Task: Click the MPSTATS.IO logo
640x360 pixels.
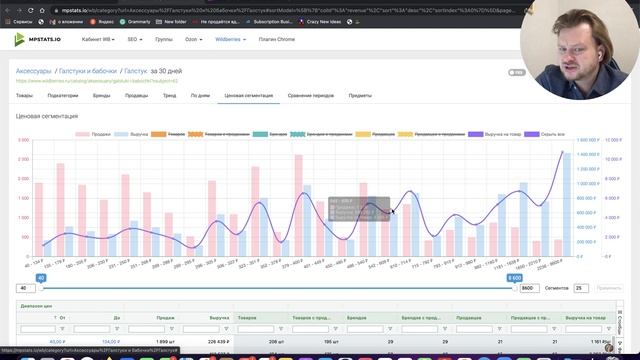Action: pyautogui.click(x=38, y=40)
